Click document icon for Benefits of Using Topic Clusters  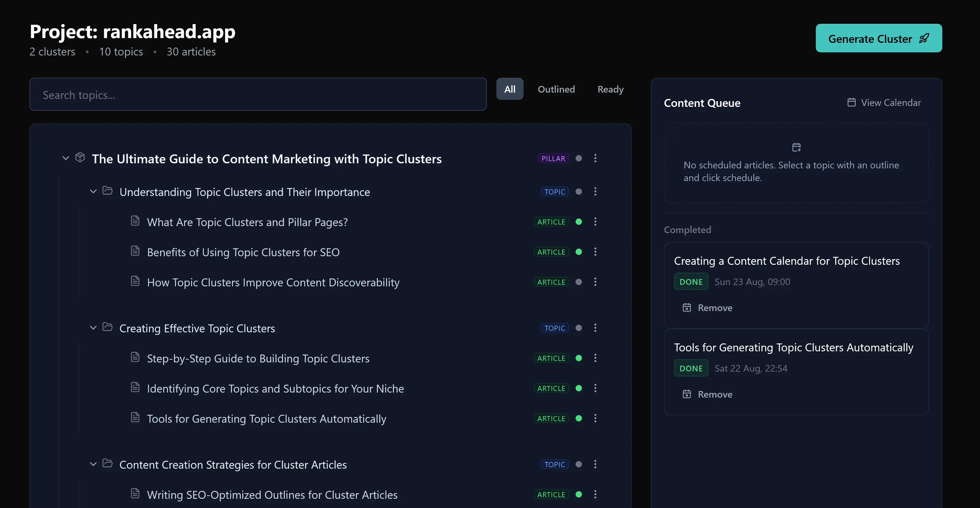pyautogui.click(x=135, y=251)
